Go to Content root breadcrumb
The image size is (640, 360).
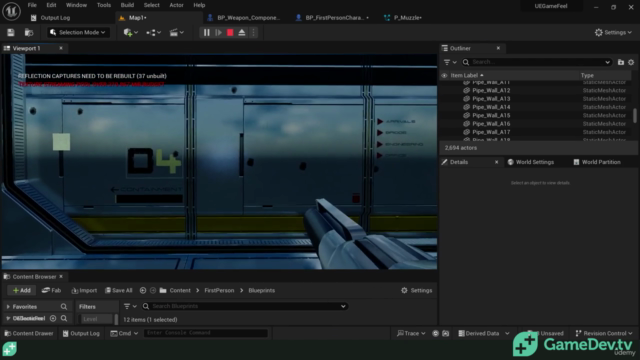tap(180, 290)
